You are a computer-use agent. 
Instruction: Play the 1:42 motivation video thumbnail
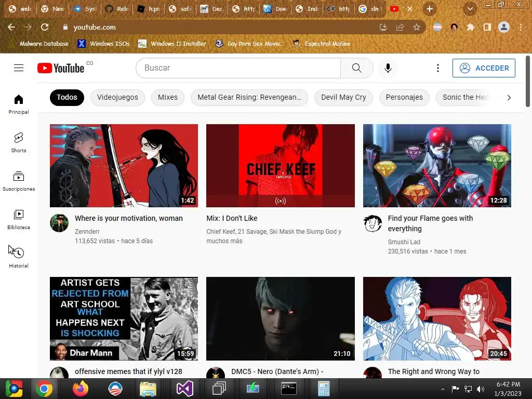124,166
